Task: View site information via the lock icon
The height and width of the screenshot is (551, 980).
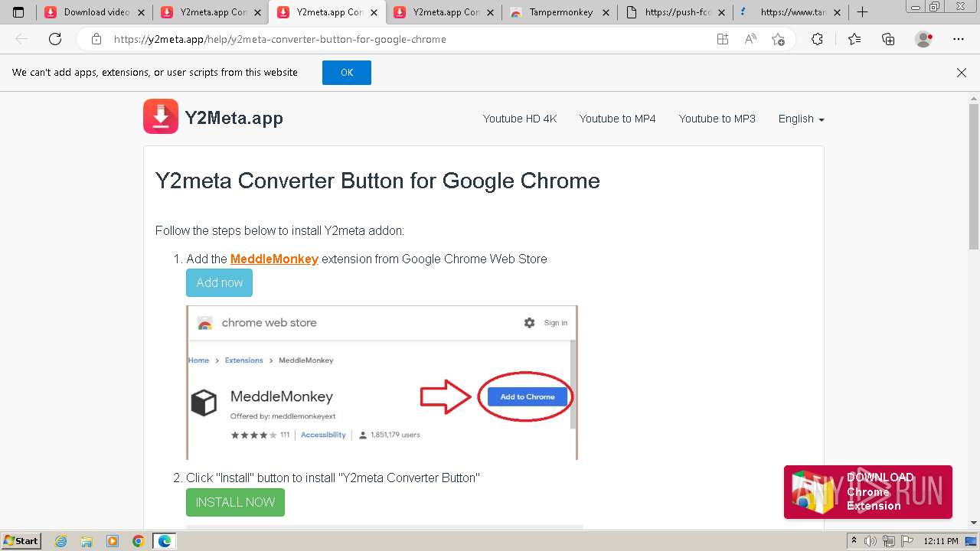Action: point(96,39)
